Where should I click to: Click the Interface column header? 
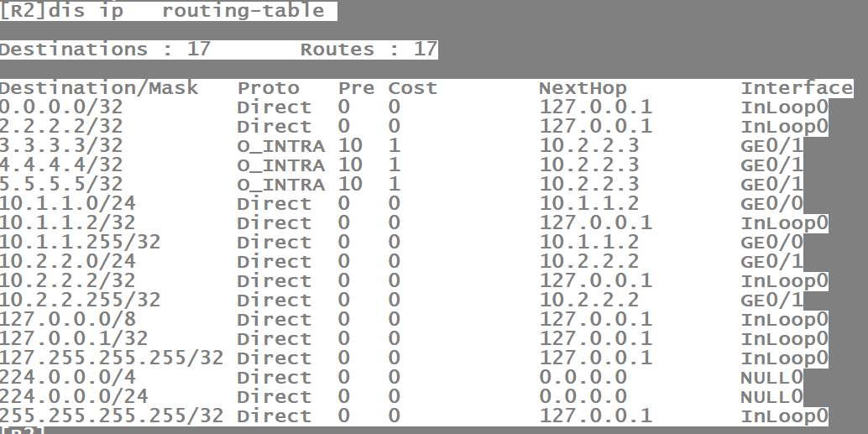(797, 88)
